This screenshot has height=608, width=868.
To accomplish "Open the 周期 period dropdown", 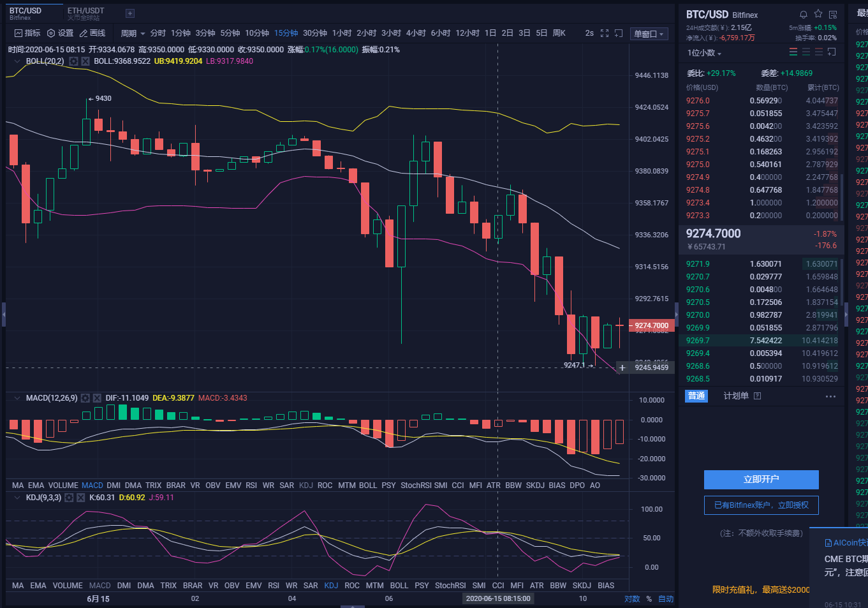I will (133, 33).
